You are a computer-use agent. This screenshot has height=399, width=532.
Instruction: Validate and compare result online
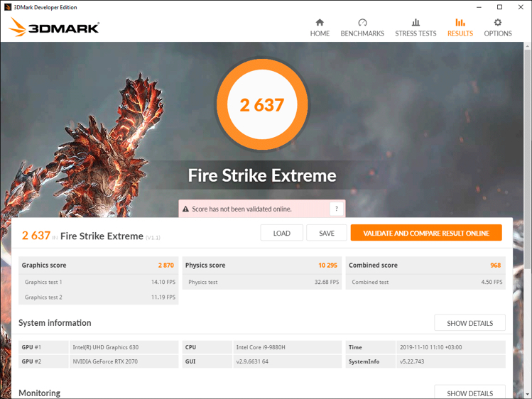426,233
